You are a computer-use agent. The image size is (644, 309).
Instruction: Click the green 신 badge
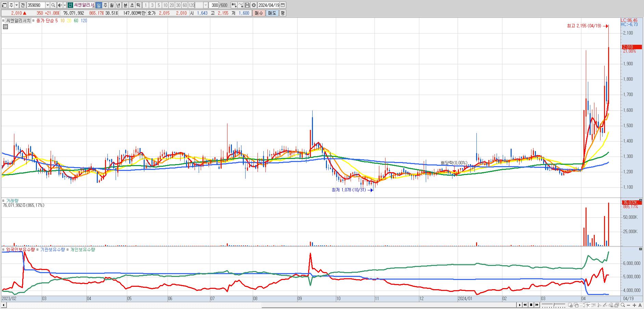click(70, 5)
